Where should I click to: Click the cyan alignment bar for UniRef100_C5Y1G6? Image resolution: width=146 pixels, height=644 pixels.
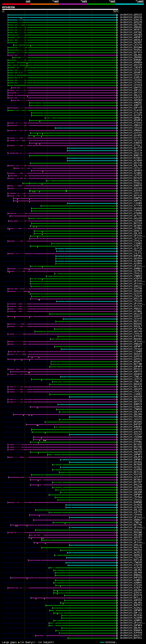tap(86, 128)
